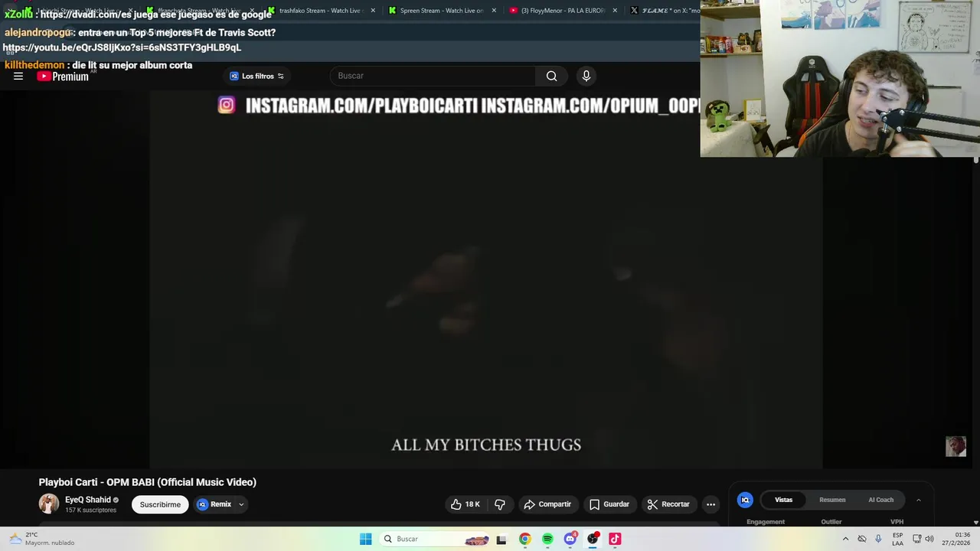980x551 pixels.
Task: Click the taskbar Buscar search box
Action: 435,539
